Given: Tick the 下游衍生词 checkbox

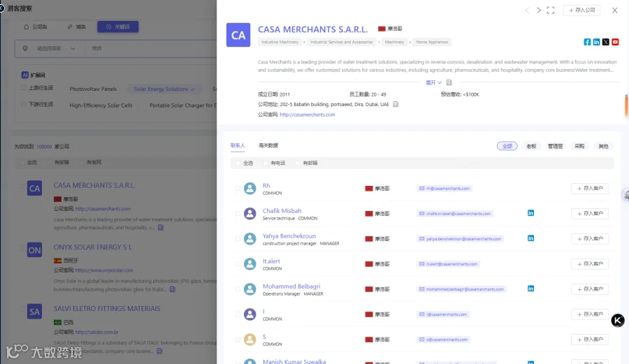Looking at the screenshot, I should tap(23, 104).
